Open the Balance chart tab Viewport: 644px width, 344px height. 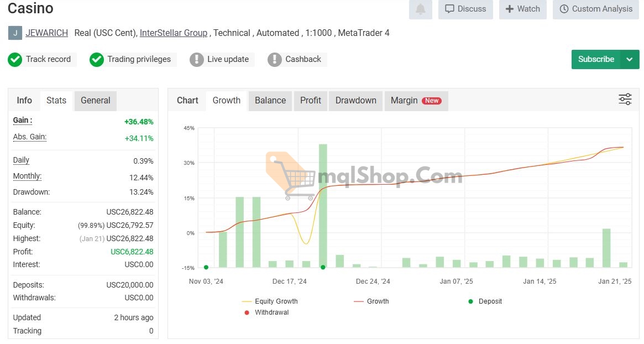(270, 101)
